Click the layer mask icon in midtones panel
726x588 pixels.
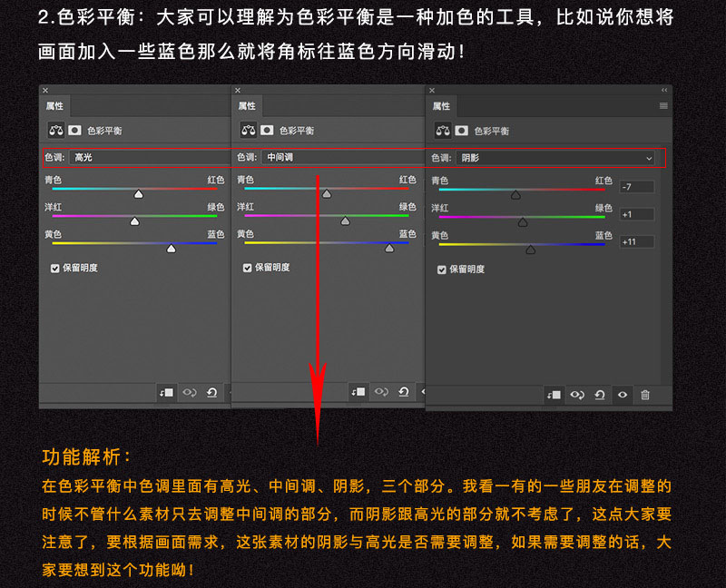click(268, 130)
